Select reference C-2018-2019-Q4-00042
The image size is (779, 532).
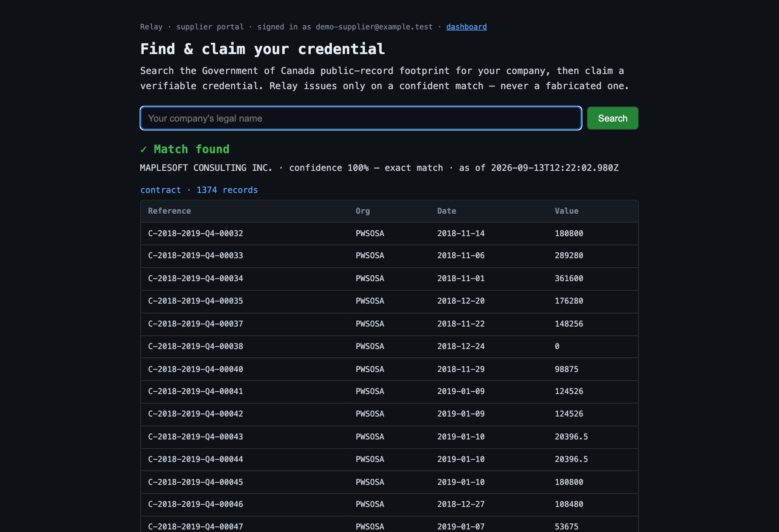(x=196, y=414)
